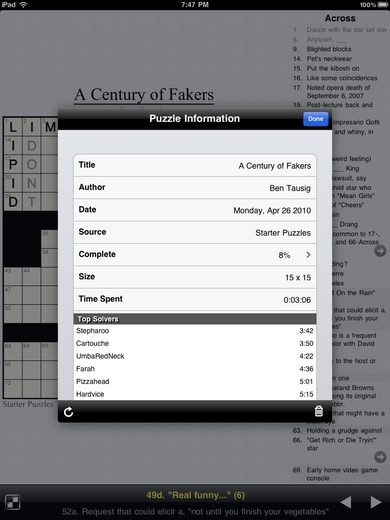Select the Author Ben Tausig row
This screenshot has height=520, width=390.
pos(195,188)
